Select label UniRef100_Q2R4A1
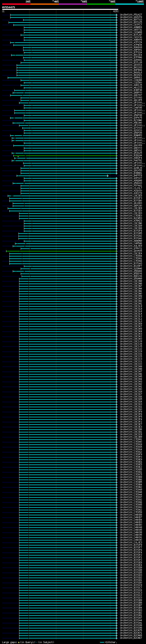 tap(131, 60)
